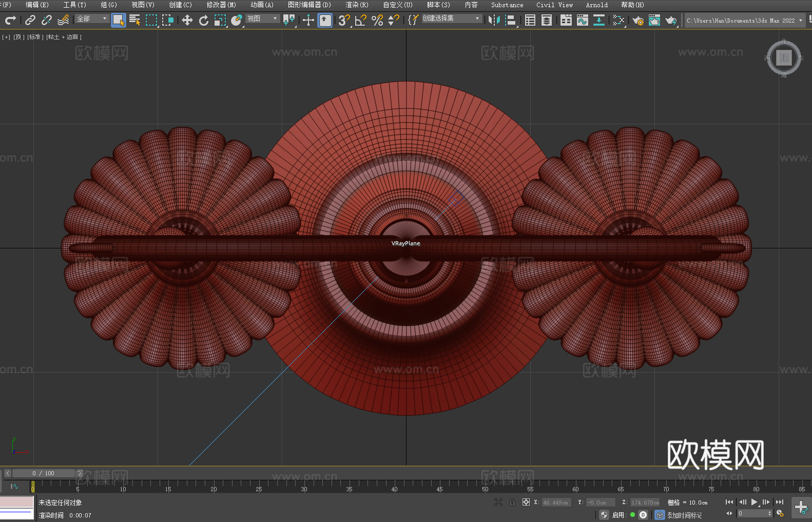Toggle the 3D Snaps button

pos(344,21)
